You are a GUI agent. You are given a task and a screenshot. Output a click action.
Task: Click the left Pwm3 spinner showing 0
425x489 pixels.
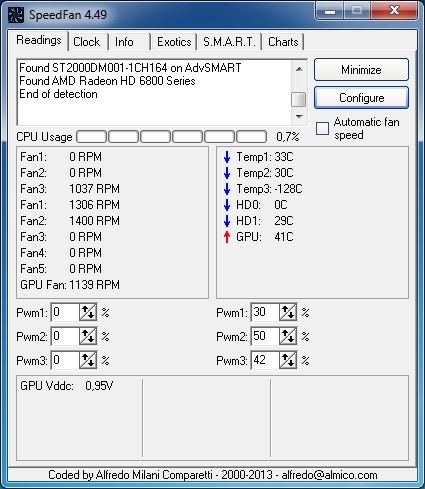[x=88, y=360]
